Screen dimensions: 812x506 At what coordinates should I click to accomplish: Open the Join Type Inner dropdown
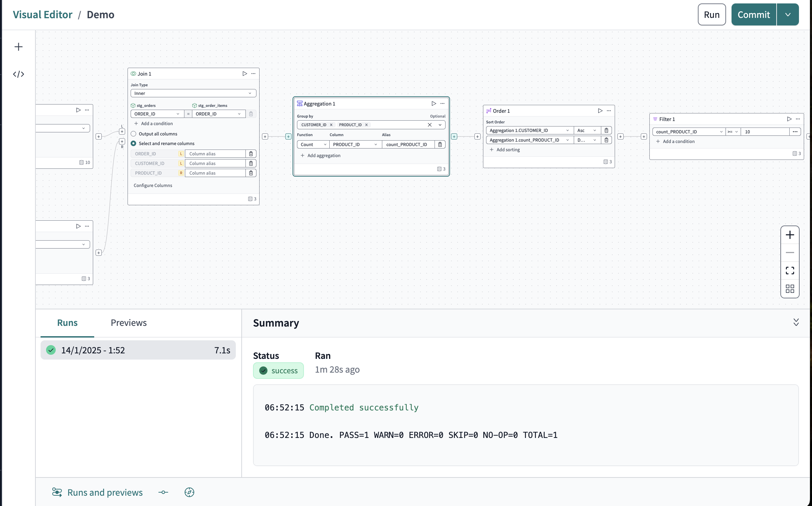click(x=193, y=93)
